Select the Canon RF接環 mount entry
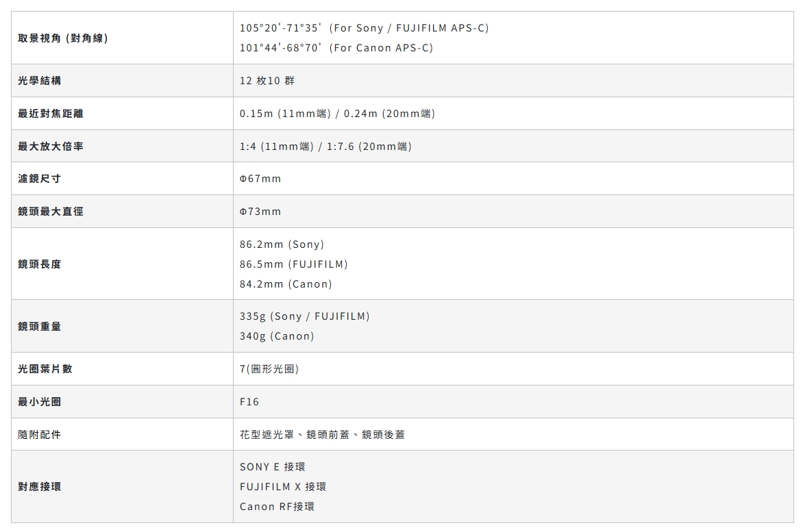803x532 pixels. click(277, 507)
